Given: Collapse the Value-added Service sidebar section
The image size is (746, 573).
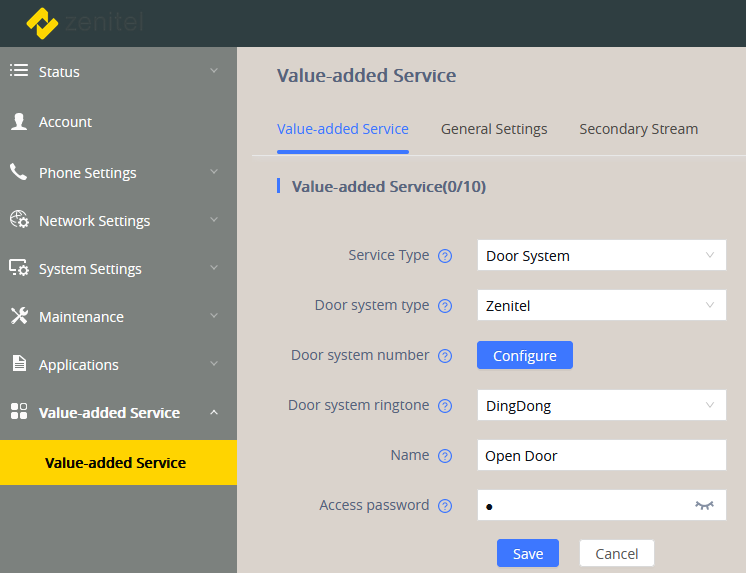Looking at the screenshot, I should click(213, 413).
